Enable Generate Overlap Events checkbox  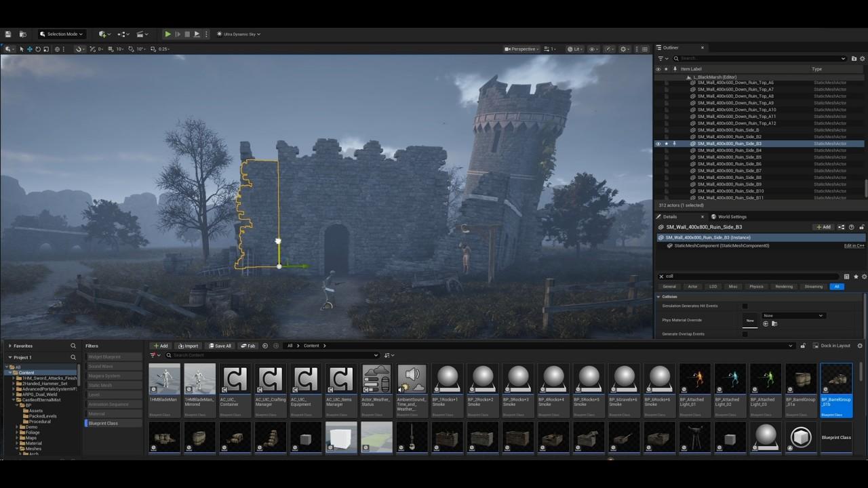(x=745, y=334)
